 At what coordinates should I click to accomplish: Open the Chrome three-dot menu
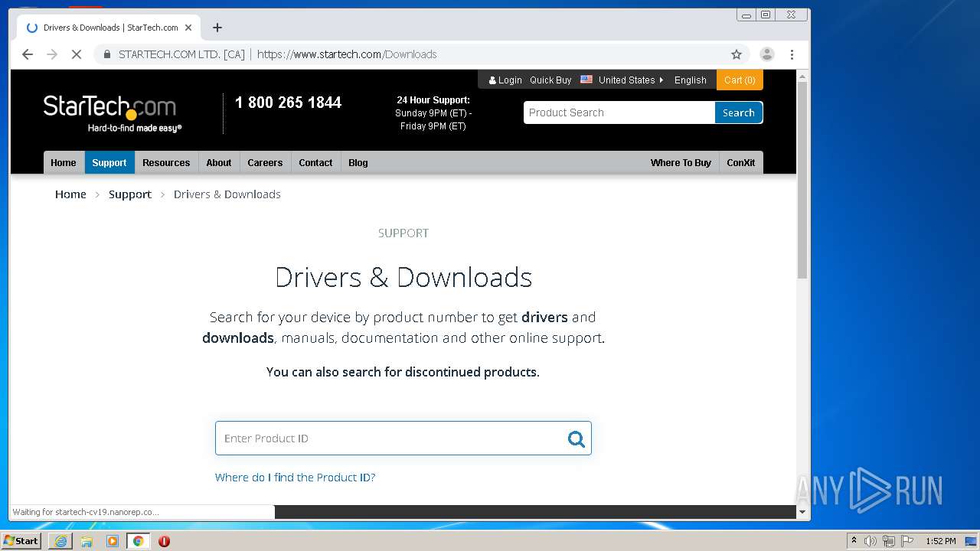[792, 54]
